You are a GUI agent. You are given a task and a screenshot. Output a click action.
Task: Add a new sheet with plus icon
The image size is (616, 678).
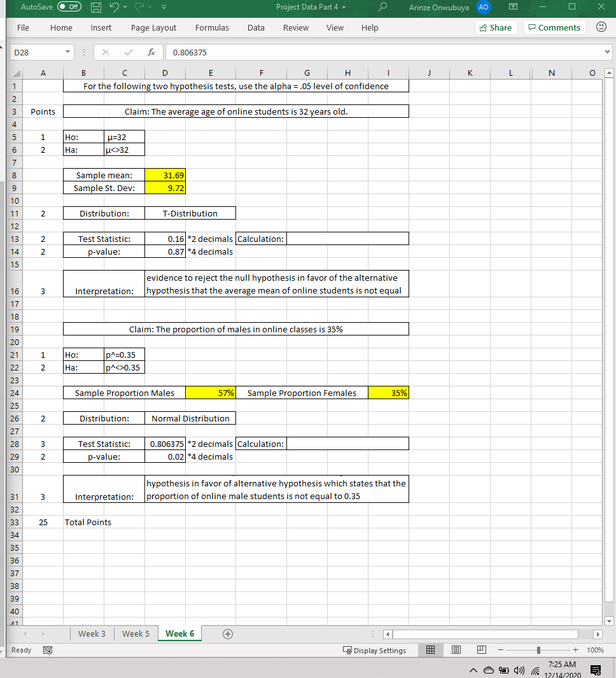click(228, 634)
